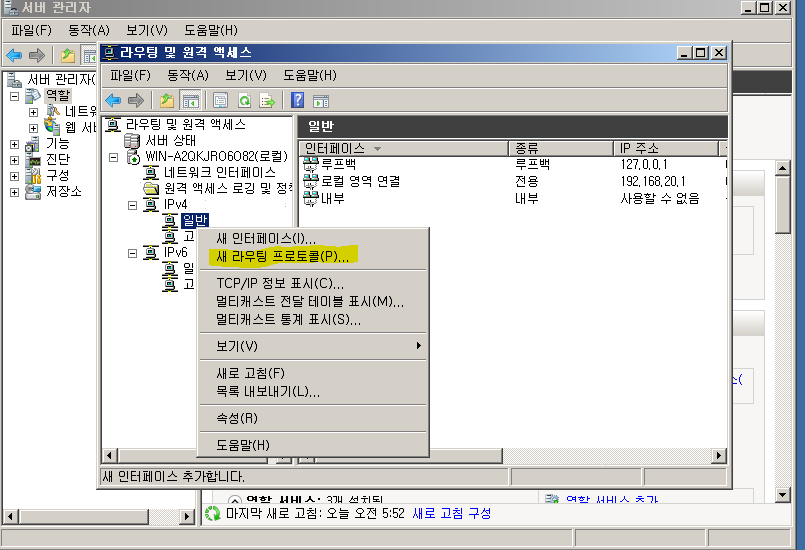Collapse the 역할 node in Server Manager

pos(14,96)
